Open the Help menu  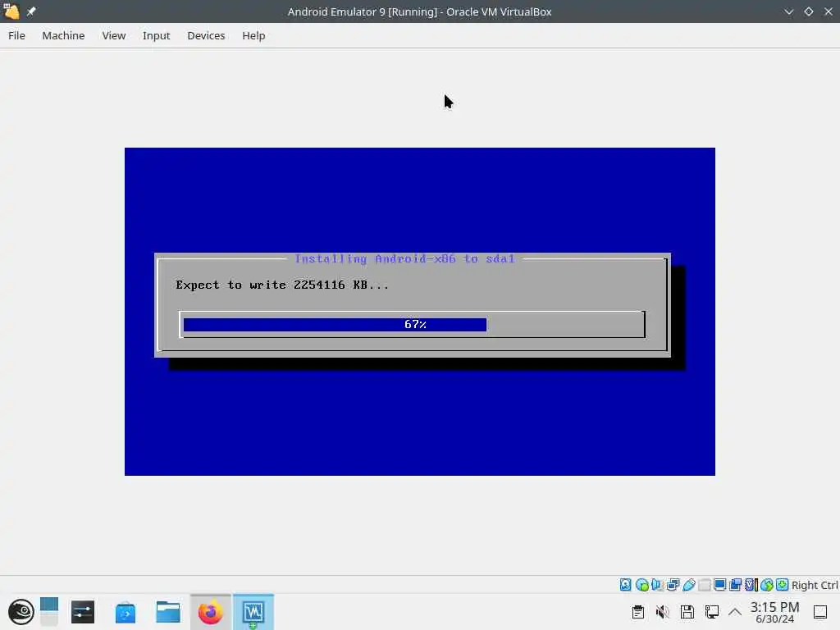(253, 35)
